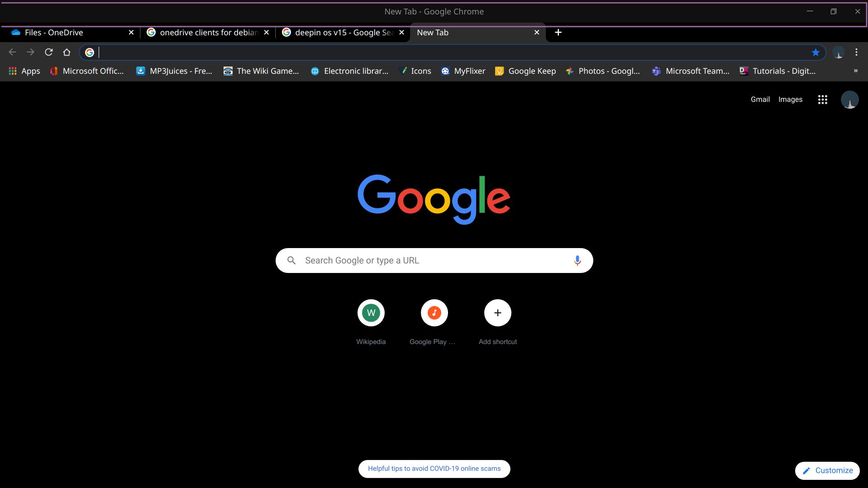
Task: Click the reload page icon
Action: 48,52
